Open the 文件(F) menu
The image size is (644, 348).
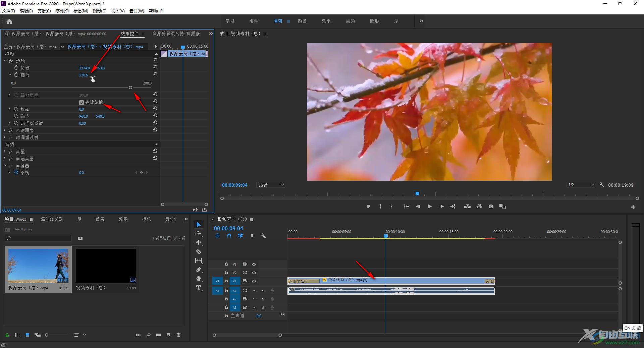(9, 11)
